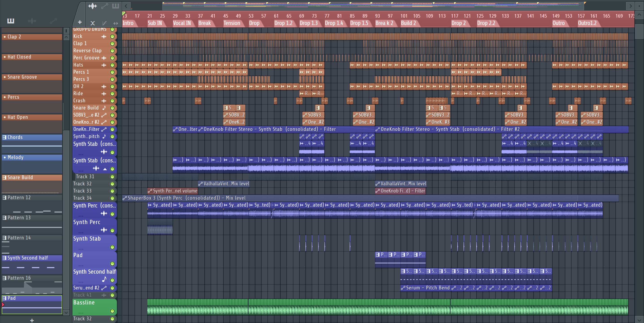The image size is (644, 323).
Task: Click the picker panel scrollbar up arrow
Action: pyautogui.click(x=66, y=37)
